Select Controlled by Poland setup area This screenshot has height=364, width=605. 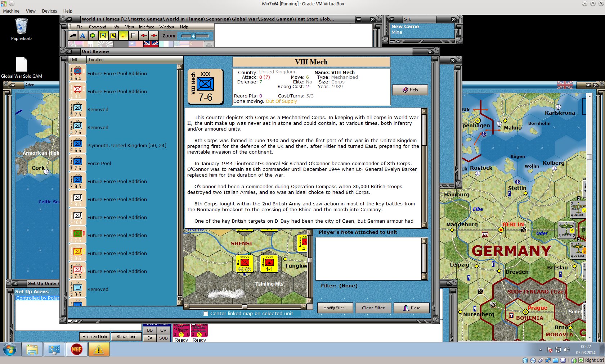37,298
